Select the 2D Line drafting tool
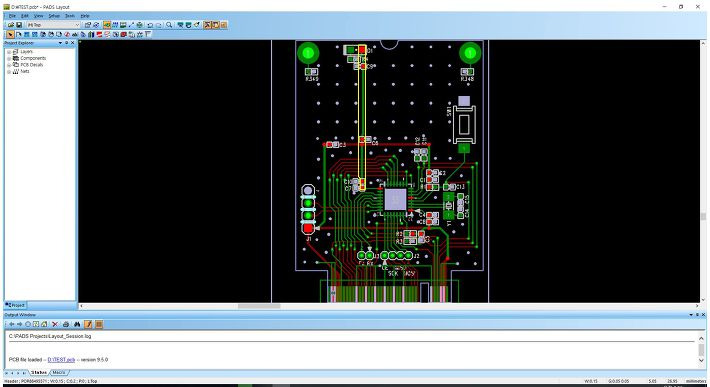This screenshot has height=387, width=710. (19, 34)
